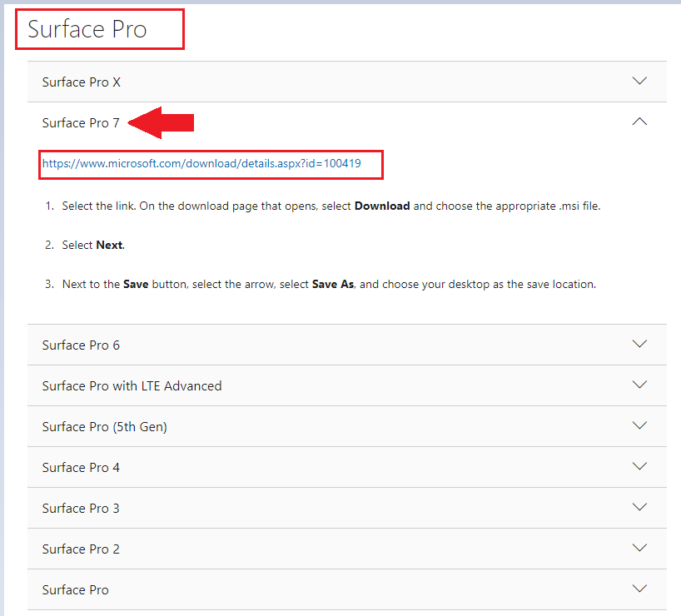Select Surface Pro with LTE Advanced title

[132, 385]
